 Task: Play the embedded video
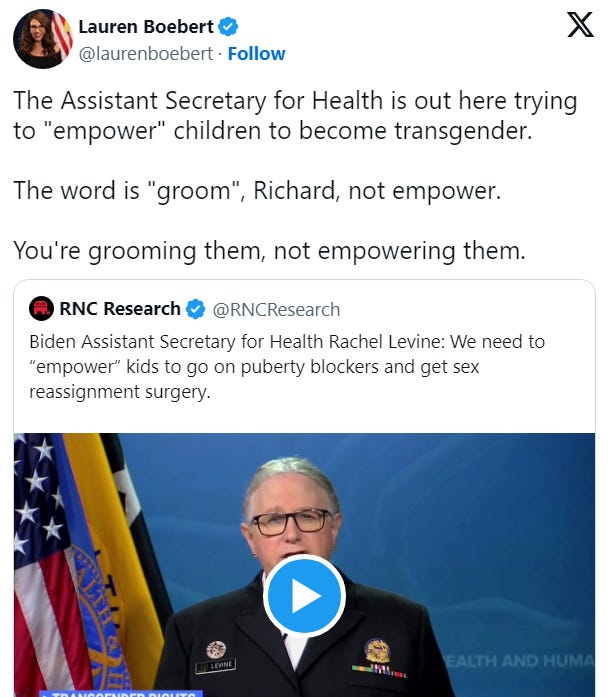pos(305,596)
